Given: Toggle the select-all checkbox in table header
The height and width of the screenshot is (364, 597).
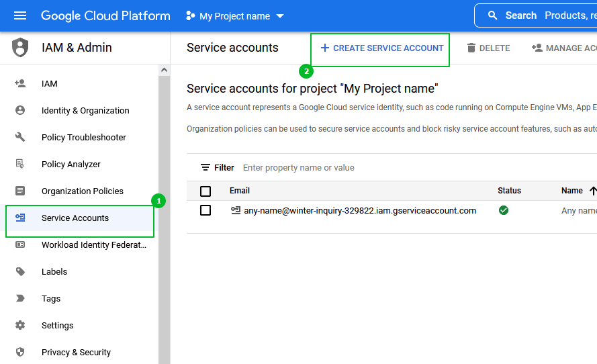Looking at the screenshot, I should tap(205, 191).
